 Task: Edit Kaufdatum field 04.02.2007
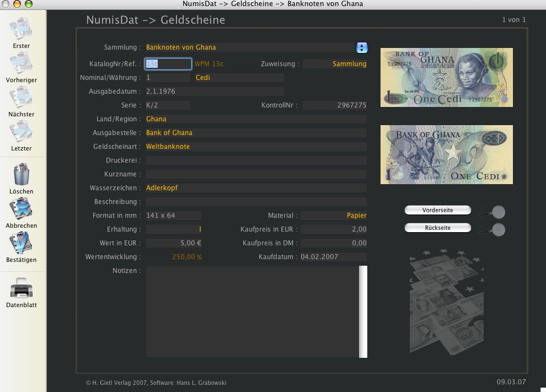click(x=334, y=257)
